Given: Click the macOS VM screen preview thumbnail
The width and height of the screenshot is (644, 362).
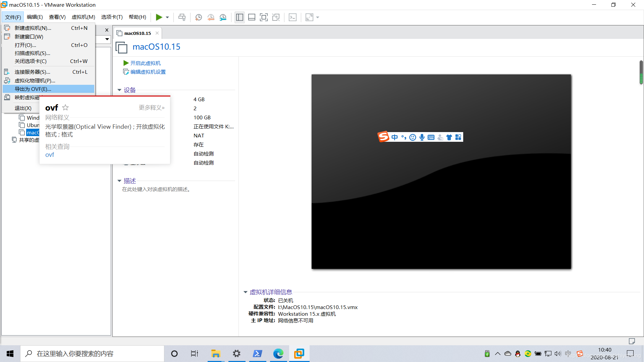Looking at the screenshot, I should [x=441, y=172].
